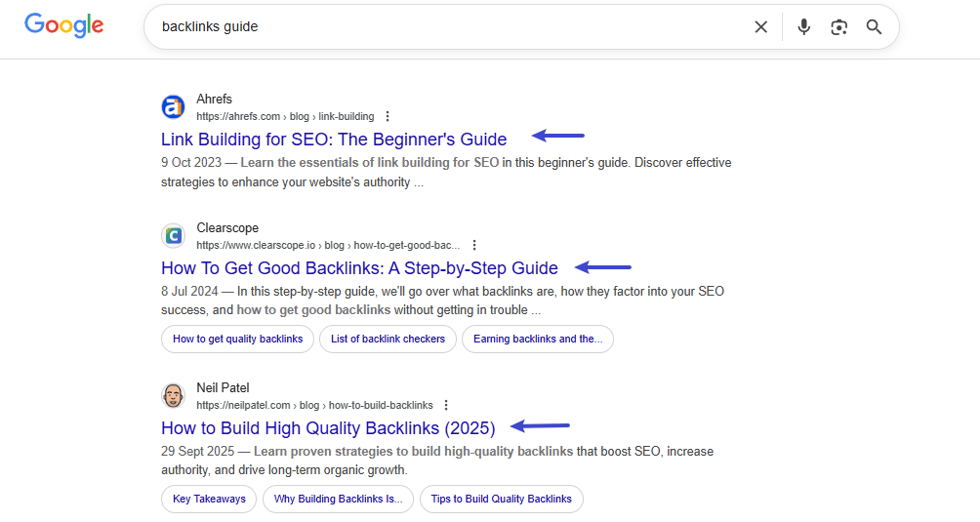Viewport: 980px width, 522px height.
Task: Open How To Get Good Backlinks result
Action: pos(359,268)
